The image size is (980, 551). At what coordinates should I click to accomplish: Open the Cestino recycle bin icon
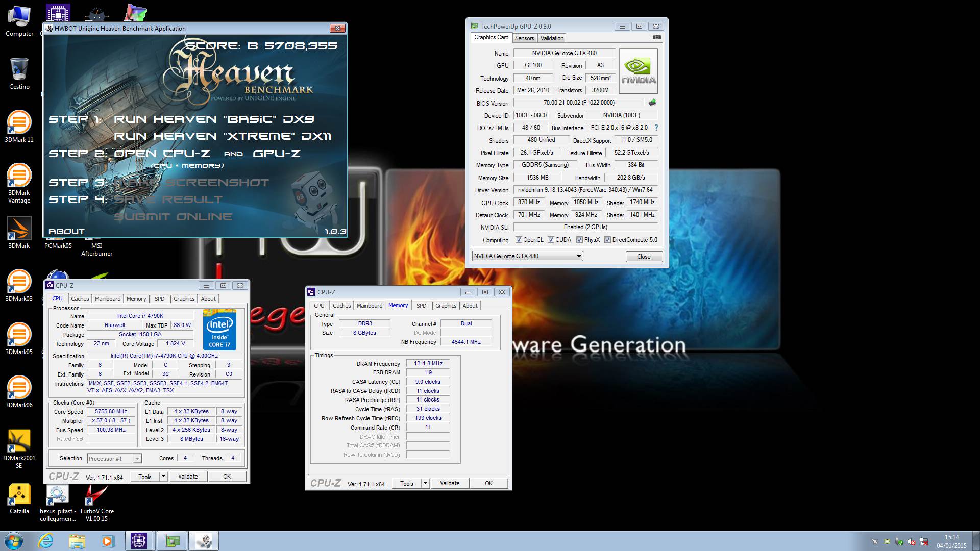pos(19,73)
